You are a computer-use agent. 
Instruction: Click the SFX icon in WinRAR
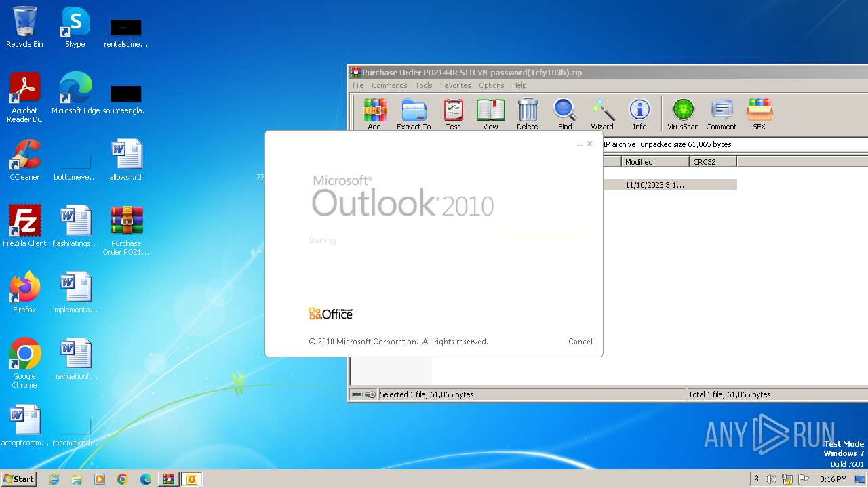pos(759,114)
